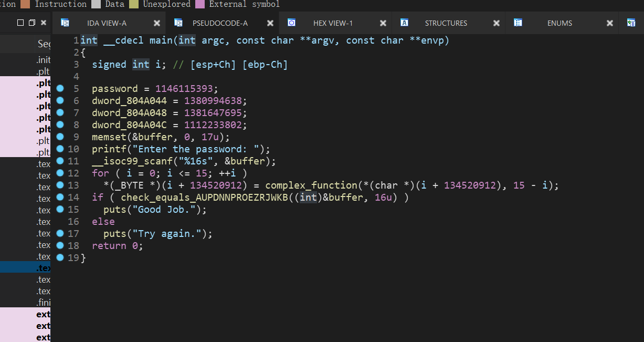Viewport: 644px width, 342px height.
Task: Toggle breakpoint on the check_equals if line
Action: click(x=60, y=197)
